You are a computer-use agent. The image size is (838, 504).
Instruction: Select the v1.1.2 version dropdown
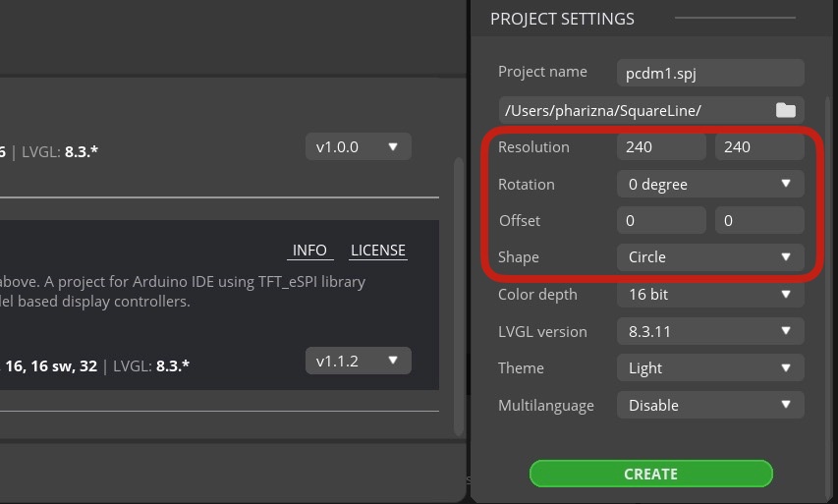[x=358, y=361]
